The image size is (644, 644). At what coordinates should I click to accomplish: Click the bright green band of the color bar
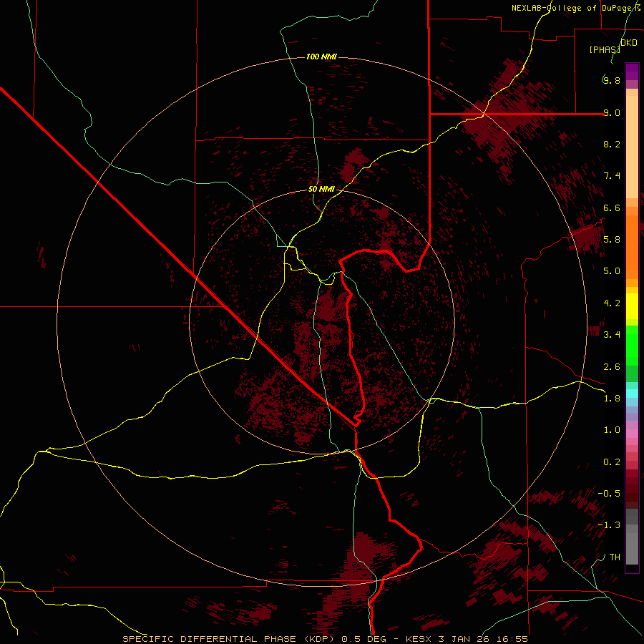click(632, 345)
